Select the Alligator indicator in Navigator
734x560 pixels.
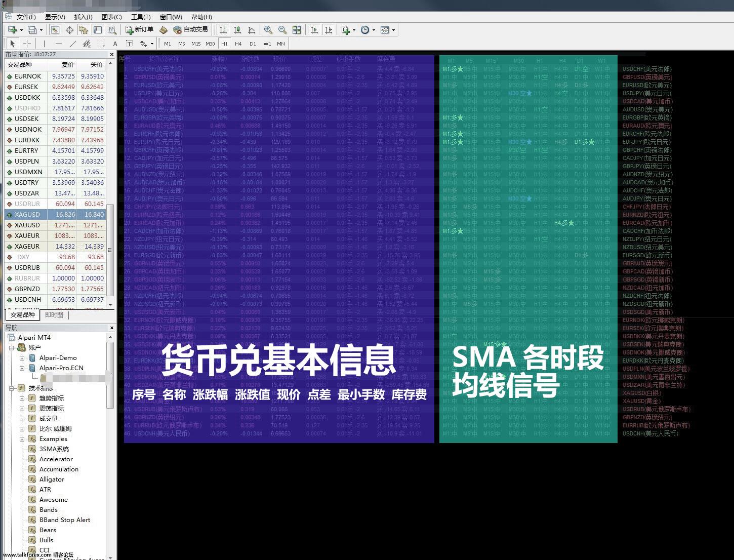pyautogui.click(x=52, y=479)
